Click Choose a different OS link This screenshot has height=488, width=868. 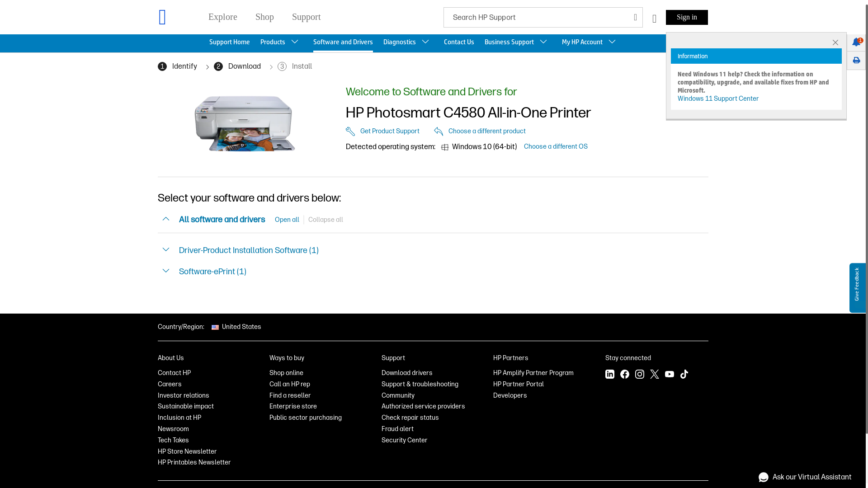click(x=556, y=146)
